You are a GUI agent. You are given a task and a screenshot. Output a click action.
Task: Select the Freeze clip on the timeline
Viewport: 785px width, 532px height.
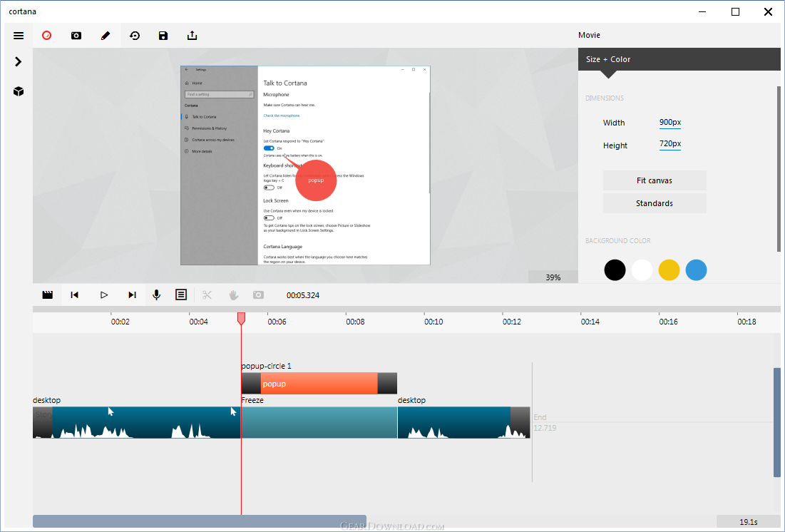point(319,422)
